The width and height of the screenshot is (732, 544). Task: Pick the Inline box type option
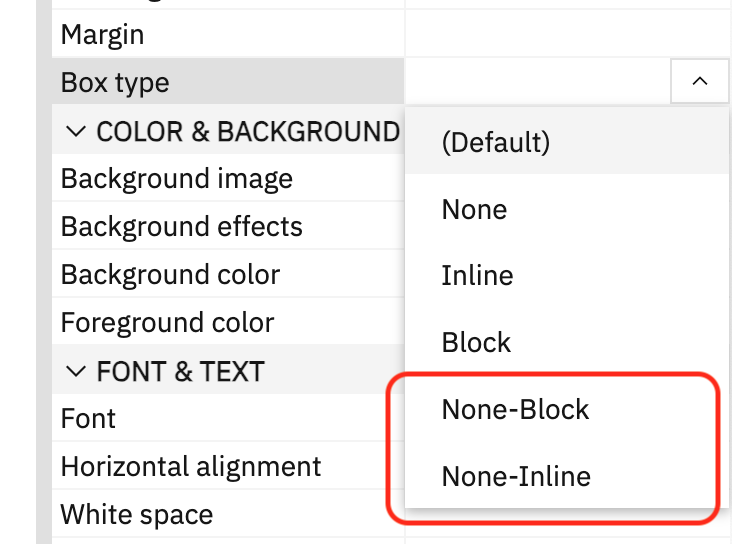pos(567,275)
